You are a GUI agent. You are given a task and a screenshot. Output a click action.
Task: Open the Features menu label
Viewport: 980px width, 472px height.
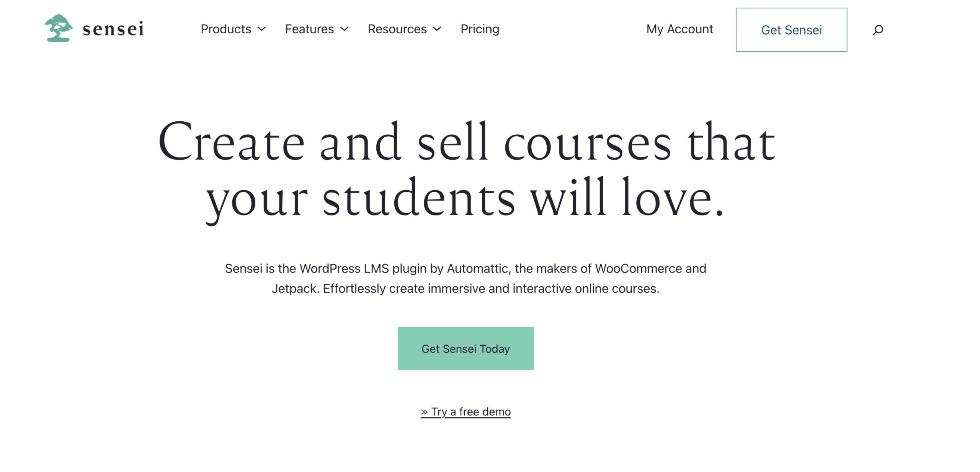click(x=309, y=29)
